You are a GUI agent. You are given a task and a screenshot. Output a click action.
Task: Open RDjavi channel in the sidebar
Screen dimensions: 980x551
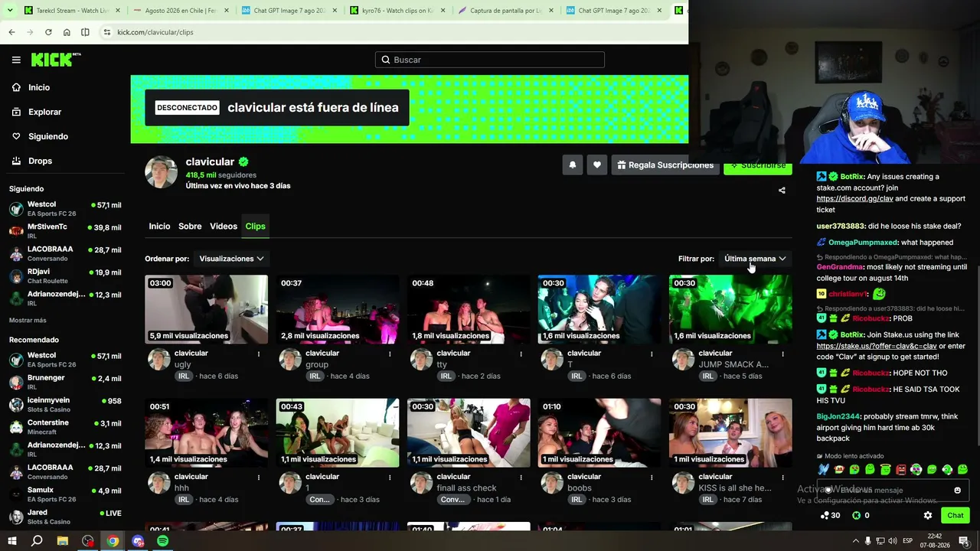pyautogui.click(x=65, y=275)
